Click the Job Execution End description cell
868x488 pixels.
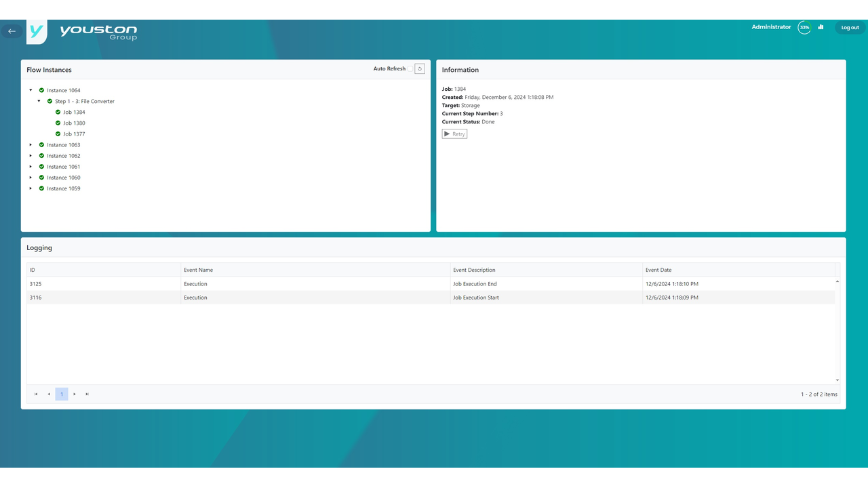pos(547,284)
